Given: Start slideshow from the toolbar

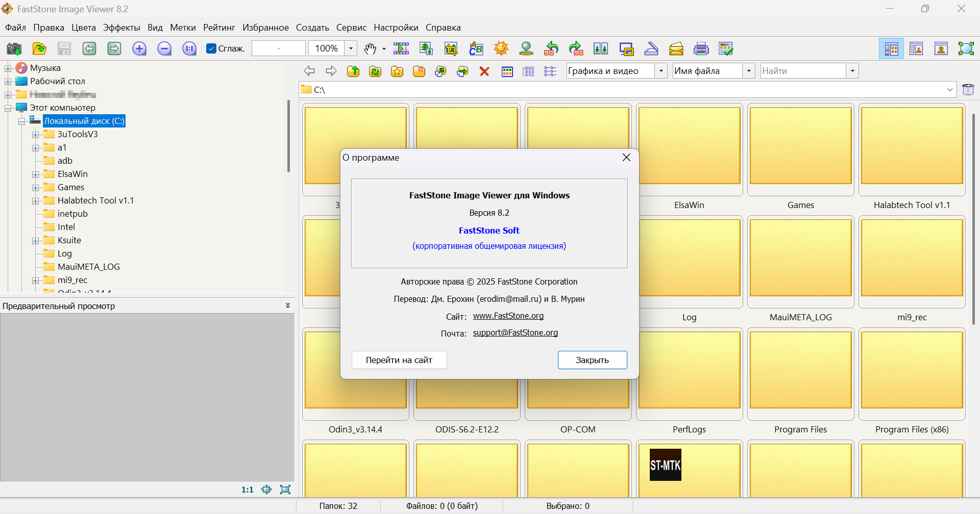Looking at the screenshot, I should (401, 49).
